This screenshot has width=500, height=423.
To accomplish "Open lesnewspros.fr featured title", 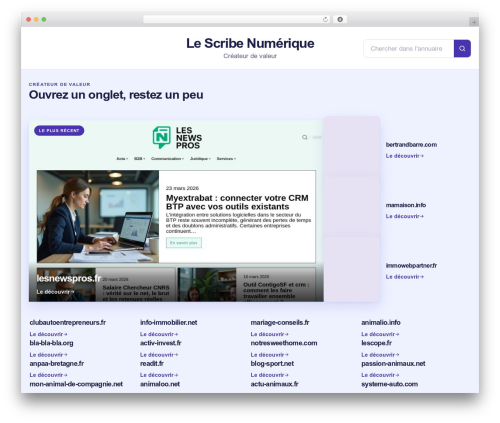I will pyautogui.click(x=69, y=278).
